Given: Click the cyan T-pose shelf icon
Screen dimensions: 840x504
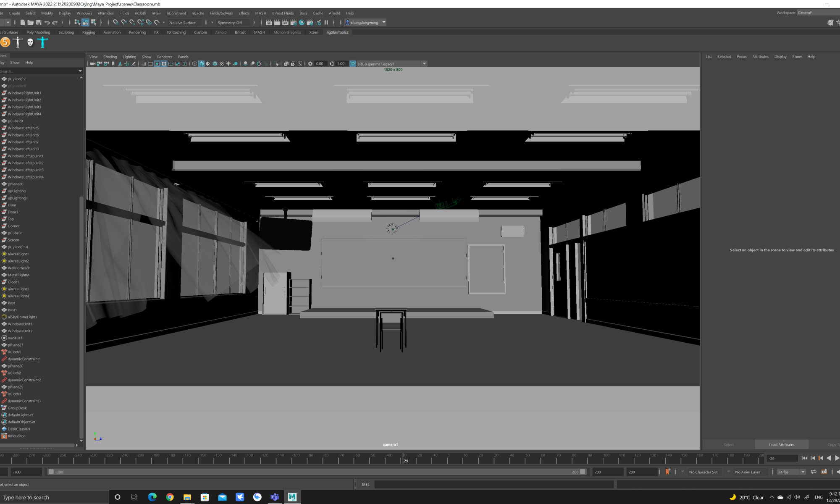Looking at the screenshot, I should 42,42.
